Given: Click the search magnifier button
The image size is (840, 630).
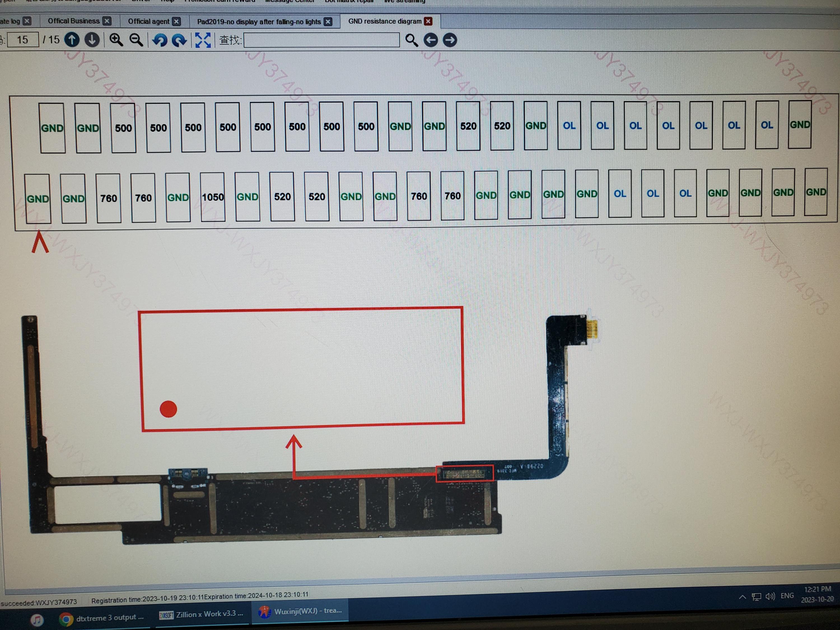Looking at the screenshot, I should pyautogui.click(x=411, y=40).
